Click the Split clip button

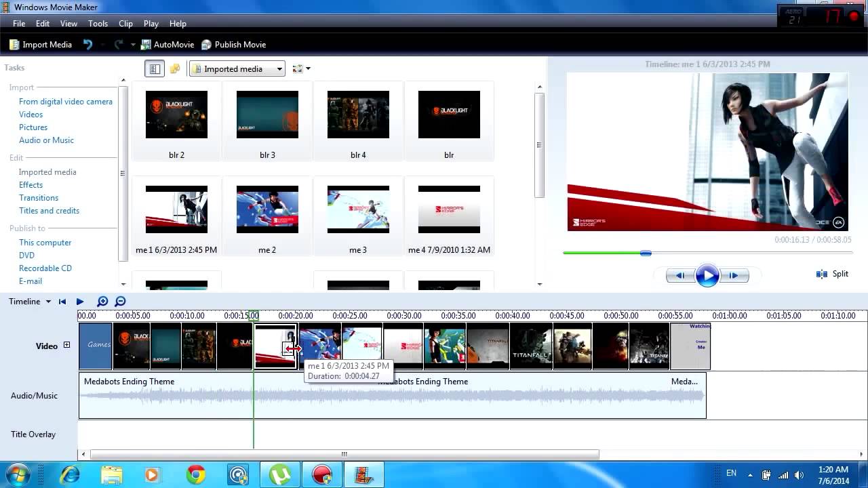(833, 274)
